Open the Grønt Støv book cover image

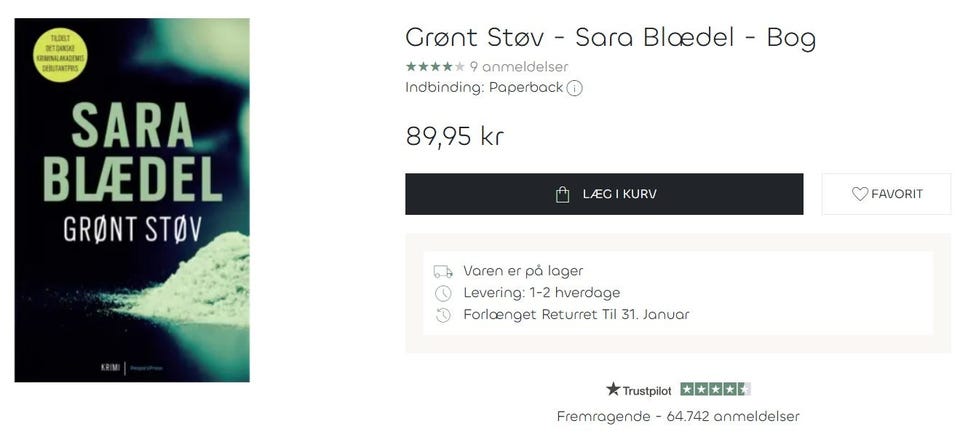[x=132, y=200]
